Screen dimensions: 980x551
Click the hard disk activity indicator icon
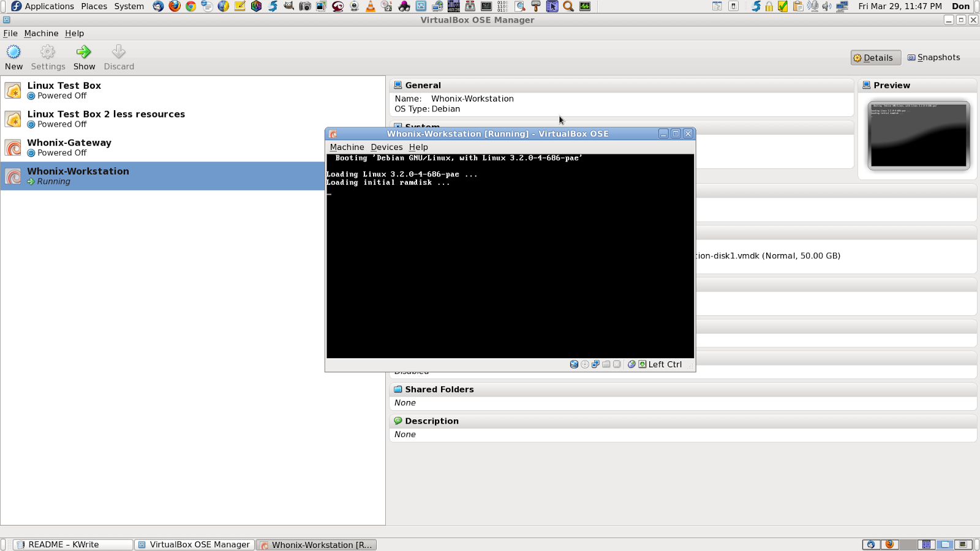pyautogui.click(x=574, y=364)
